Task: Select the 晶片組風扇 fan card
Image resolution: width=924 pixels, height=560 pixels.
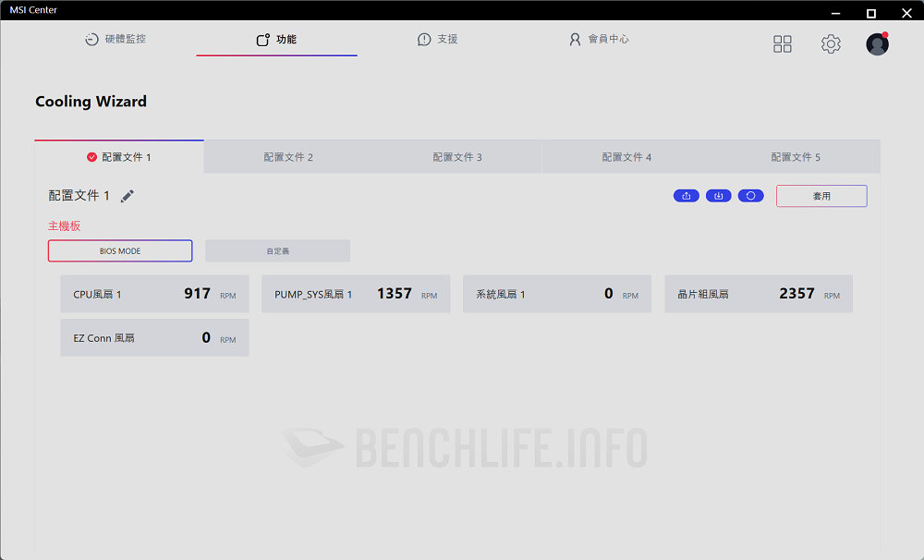Action: coord(759,294)
